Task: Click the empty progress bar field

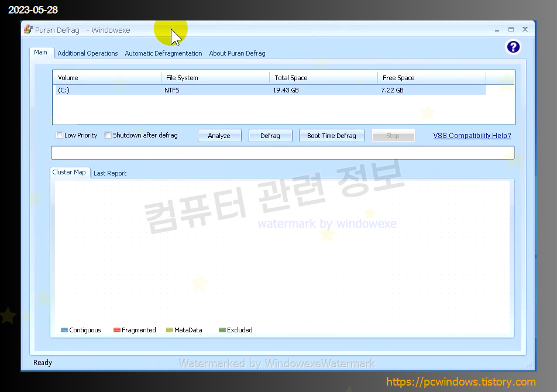Action: tap(283, 153)
